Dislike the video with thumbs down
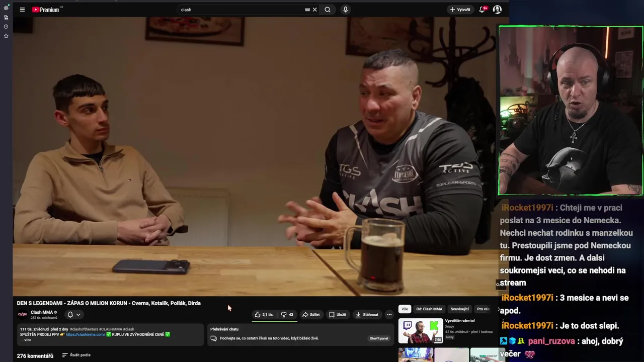Image resolution: width=644 pixels, height=362 pixels. (x=287, y=315)
